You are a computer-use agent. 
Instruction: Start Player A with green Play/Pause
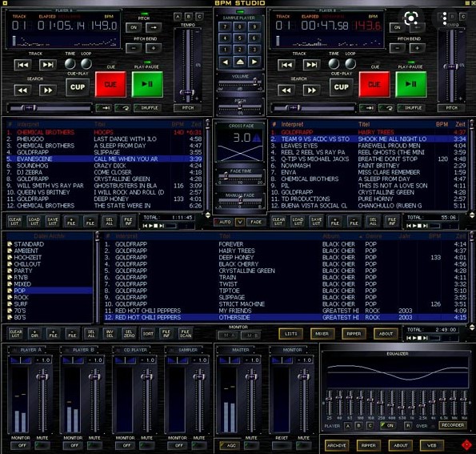pyautogui.click(x=147, y=85)
